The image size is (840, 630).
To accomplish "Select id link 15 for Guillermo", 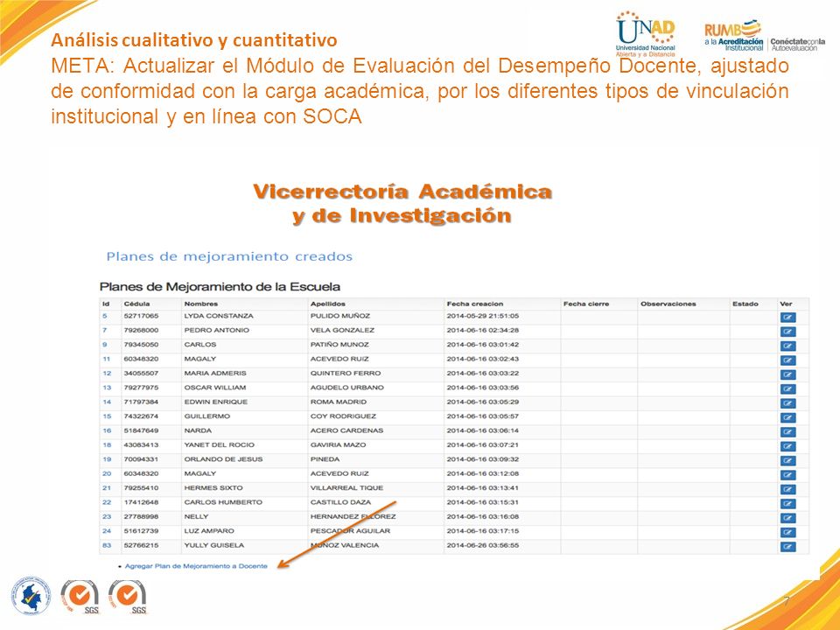I will pos(107,416).
